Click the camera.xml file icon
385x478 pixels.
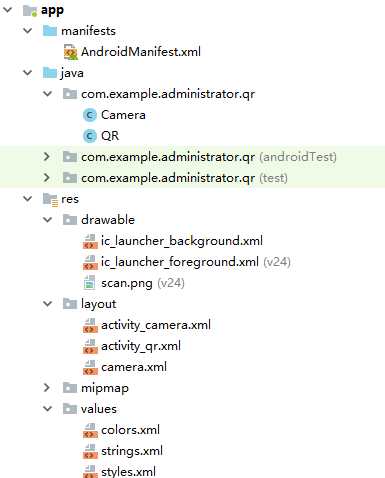point(90,367)
